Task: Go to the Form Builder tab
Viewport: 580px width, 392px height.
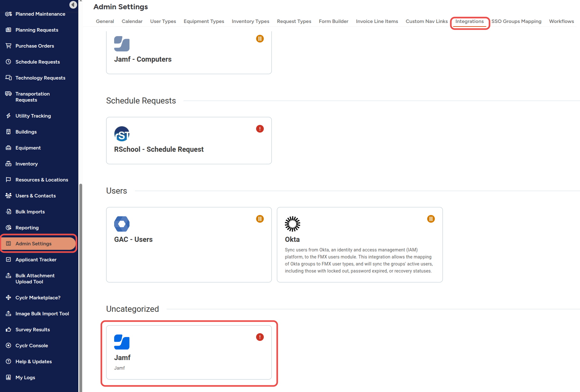Action: [333, 21]
